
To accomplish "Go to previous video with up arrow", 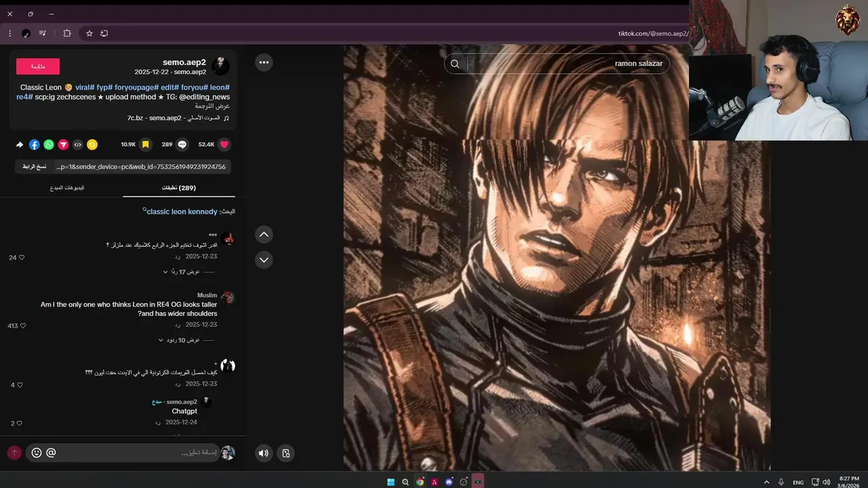I will coord(264,235).
